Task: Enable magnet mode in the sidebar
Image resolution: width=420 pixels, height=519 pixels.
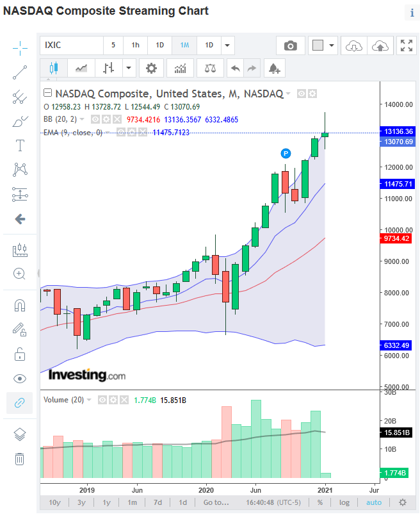Action: click(19, 305)
